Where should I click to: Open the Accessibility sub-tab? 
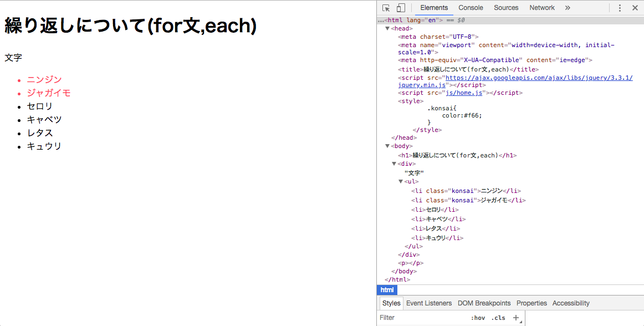(570, 303)
